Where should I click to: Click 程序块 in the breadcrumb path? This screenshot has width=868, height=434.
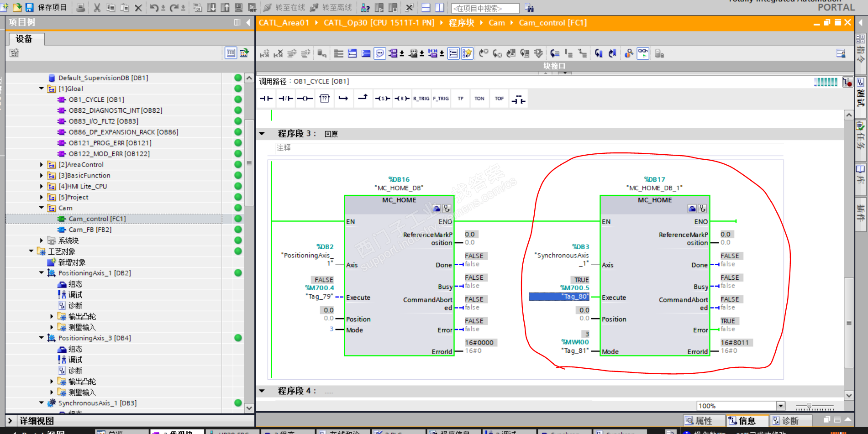pyautogui.click(x=461, y=23)
